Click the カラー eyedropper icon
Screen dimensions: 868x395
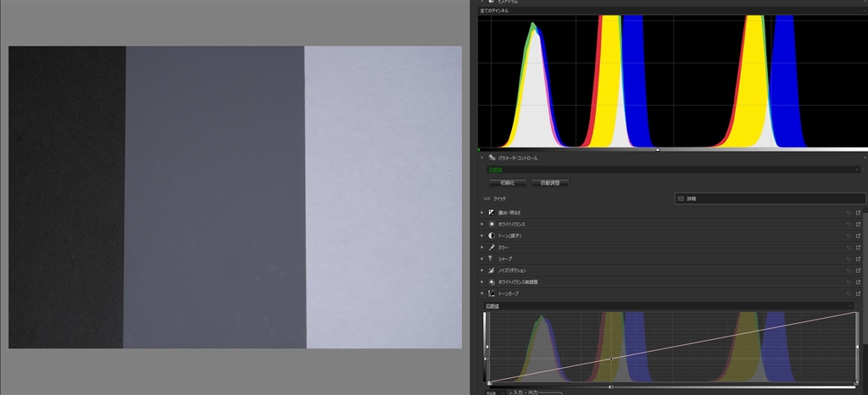[492, 248]
